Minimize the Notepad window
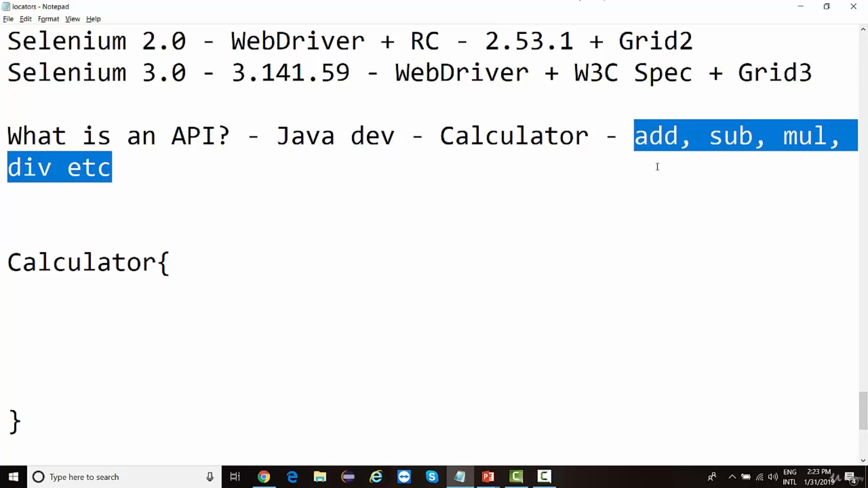Viewport: 868px width, 488px height. pos(801,6)
